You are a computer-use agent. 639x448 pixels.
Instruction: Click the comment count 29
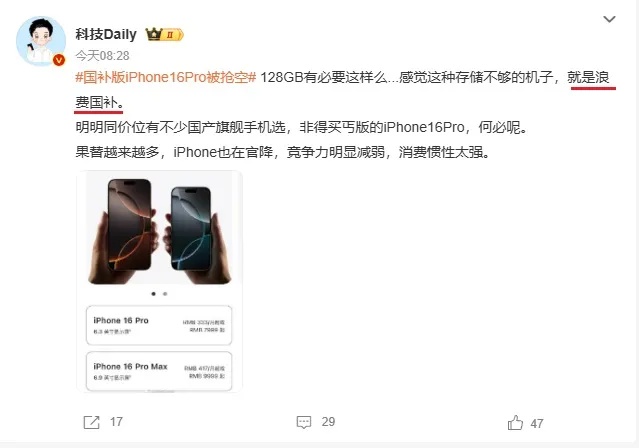pyautogui.click(x=328, y=422)
